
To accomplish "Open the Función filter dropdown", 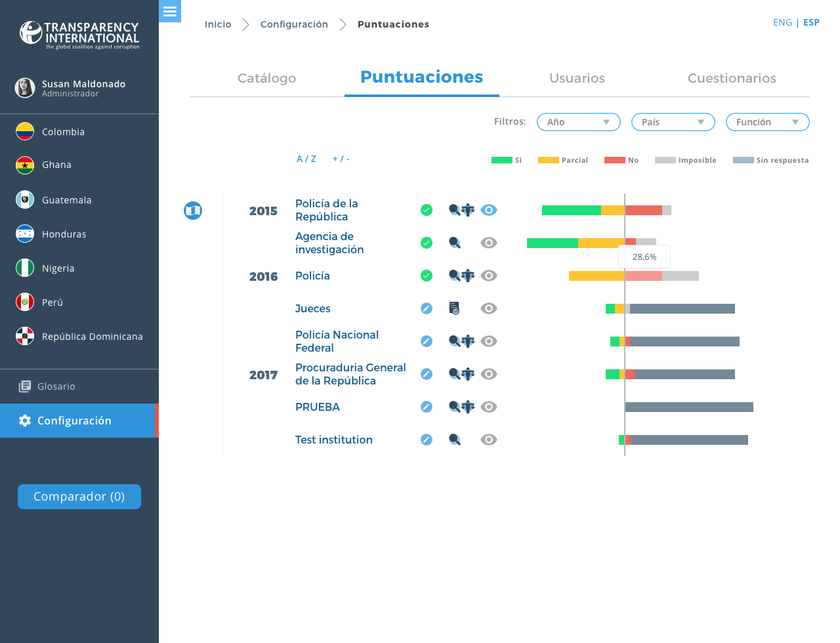I will click(x=767, y=122).
